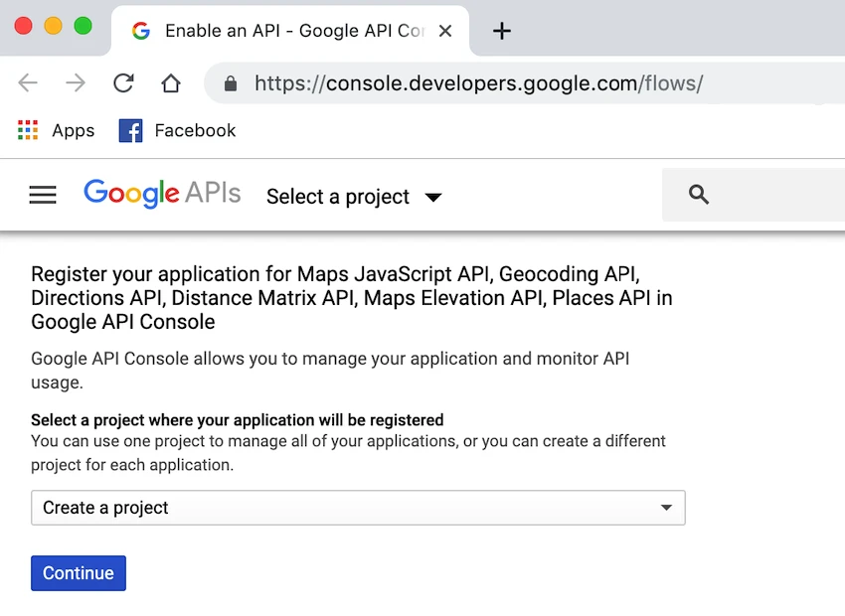Open a new tab with plus icon

pos(502,31)
